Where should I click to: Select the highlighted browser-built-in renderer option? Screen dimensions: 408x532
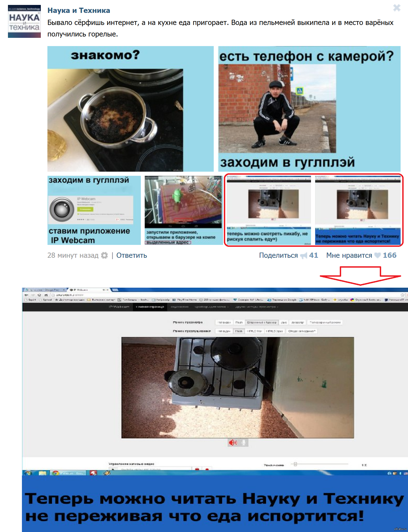(262, 322)
